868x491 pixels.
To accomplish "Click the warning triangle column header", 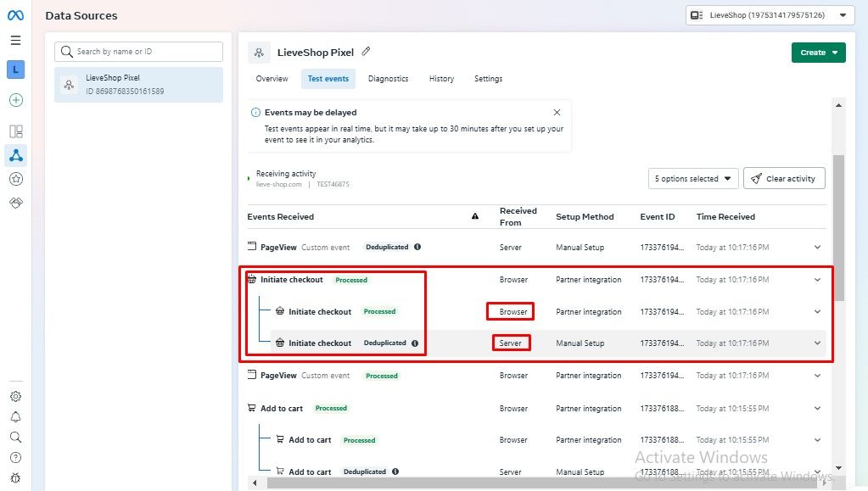I will point(475,216).
